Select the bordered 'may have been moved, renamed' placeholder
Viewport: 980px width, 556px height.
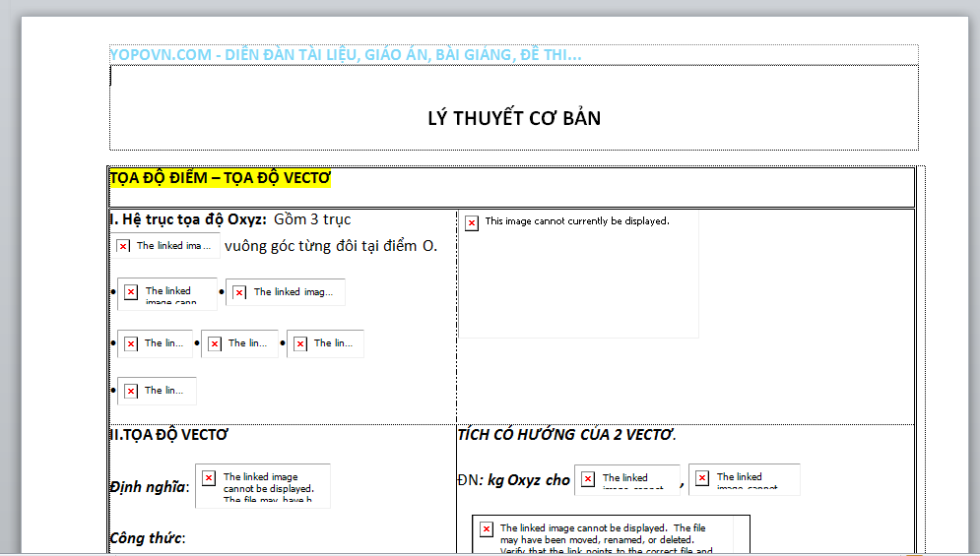click(611, 534)
